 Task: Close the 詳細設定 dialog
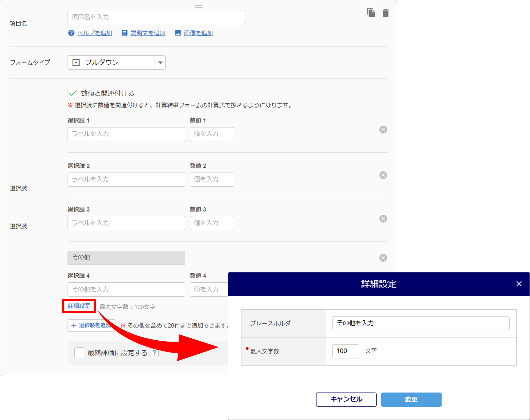tap(519, 284)
